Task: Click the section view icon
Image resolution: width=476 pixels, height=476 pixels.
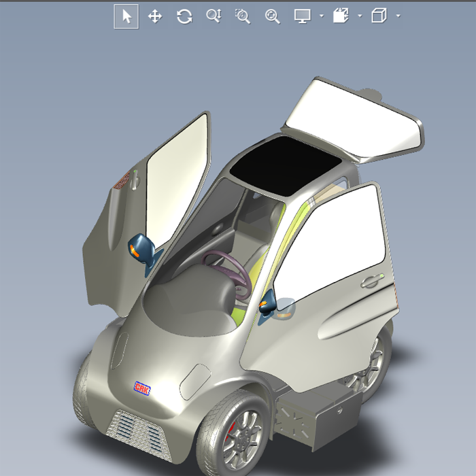Action: pos(341,16)
